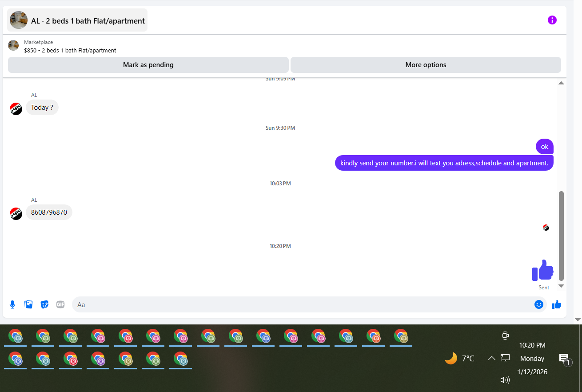This screenshot has width=582, height=392.
Task: Open the Chrome taskbar icon with purple profile badge
Action: pos(98,359)
